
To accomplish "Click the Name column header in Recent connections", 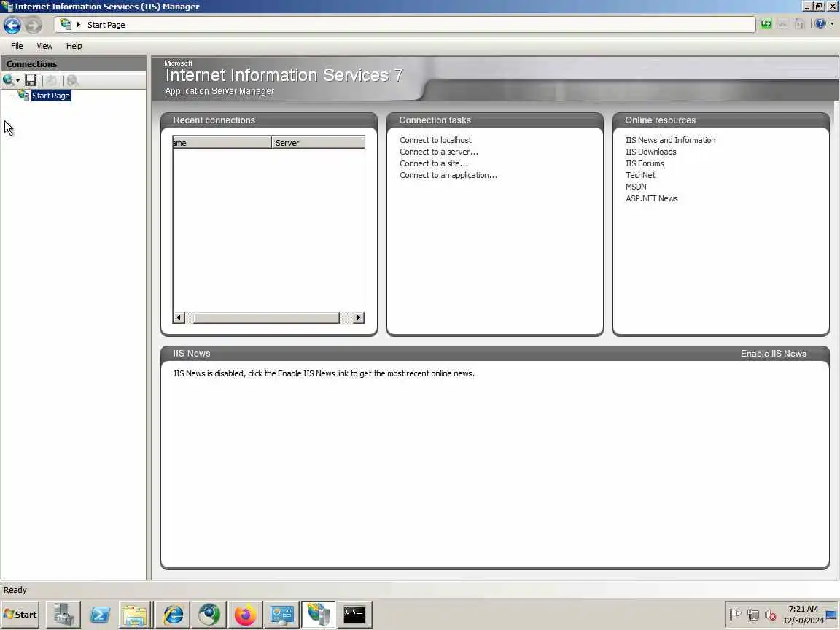I will click(222, 142).
